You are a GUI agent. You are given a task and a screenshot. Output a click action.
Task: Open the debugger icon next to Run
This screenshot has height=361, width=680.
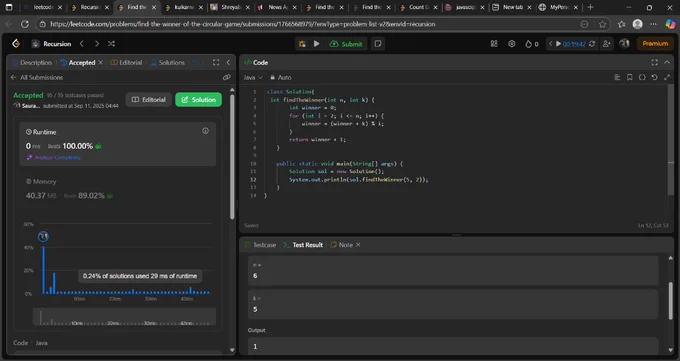(302, 44)
